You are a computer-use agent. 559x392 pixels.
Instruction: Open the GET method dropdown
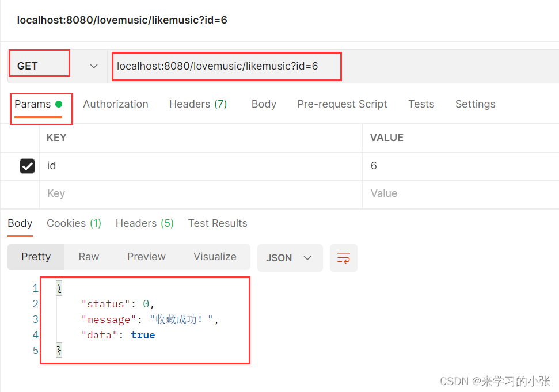(57, 66)
